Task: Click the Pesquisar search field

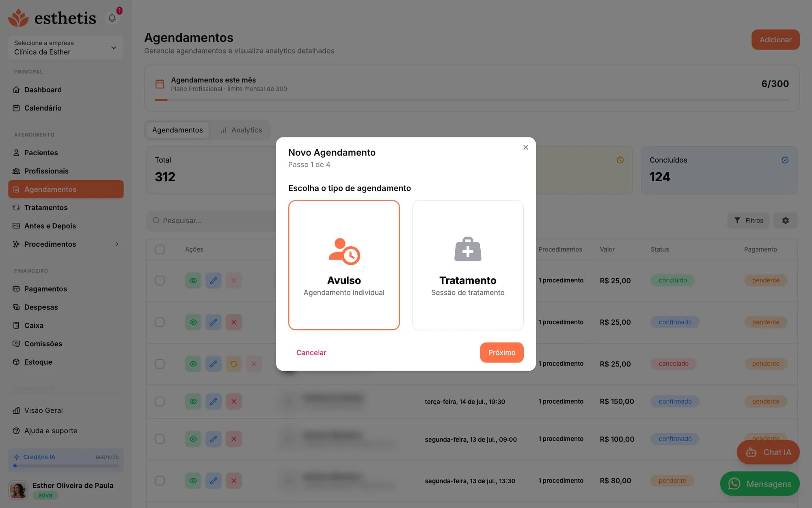Action: pos(211,220)
